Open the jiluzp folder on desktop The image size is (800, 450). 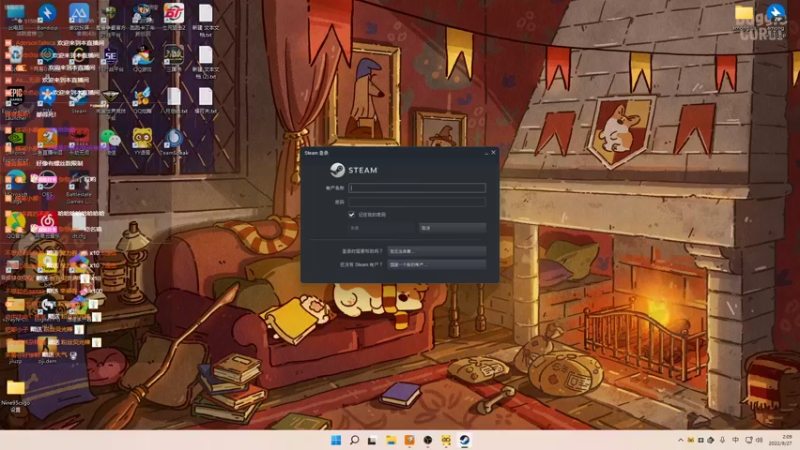pyautogui.click(x=15, y=351)
